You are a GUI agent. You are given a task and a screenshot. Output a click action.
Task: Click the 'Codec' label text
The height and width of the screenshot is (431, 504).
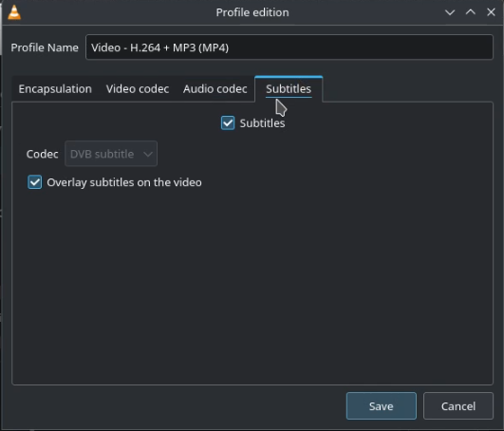(x=42, y=154)
